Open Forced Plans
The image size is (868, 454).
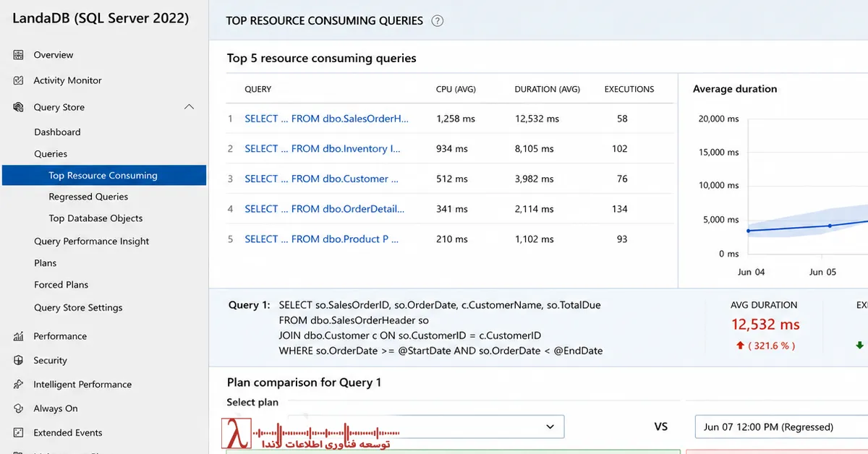point(61,285)
